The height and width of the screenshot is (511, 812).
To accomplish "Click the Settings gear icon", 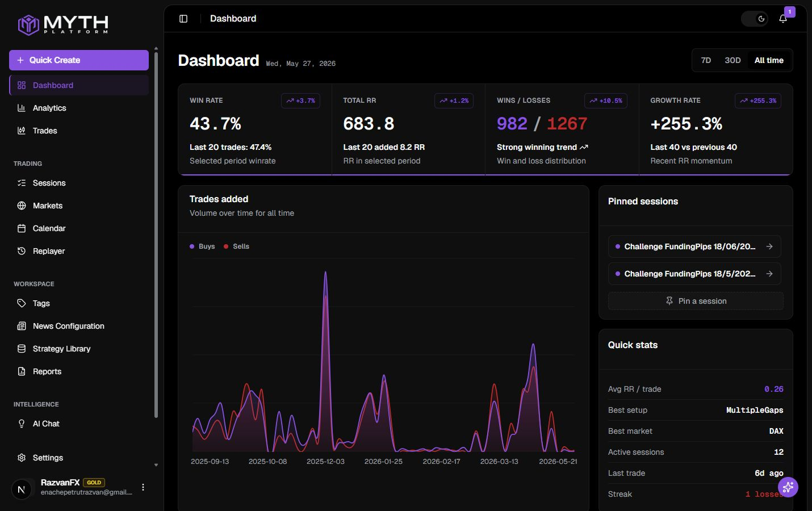I will point(22,458).
